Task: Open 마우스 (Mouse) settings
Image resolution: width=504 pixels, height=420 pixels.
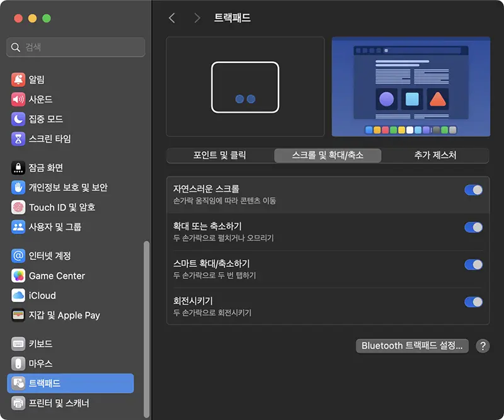Action: click(18, 363)
